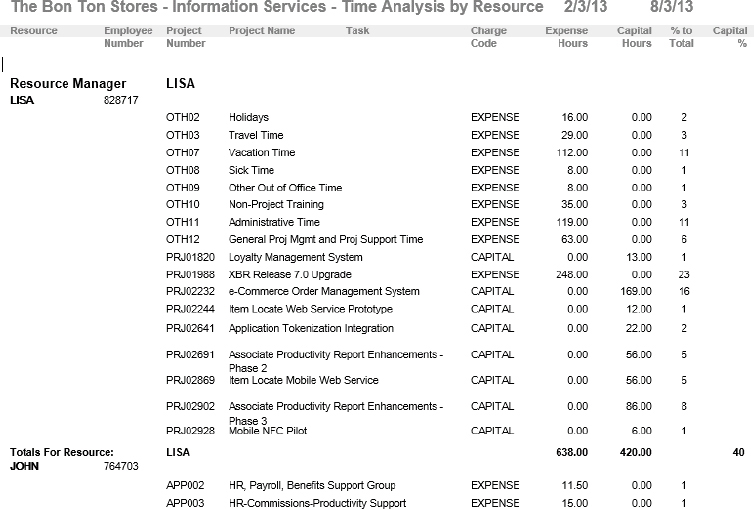Click employee number 764703
754x509 pixels.
click(121, 466)
